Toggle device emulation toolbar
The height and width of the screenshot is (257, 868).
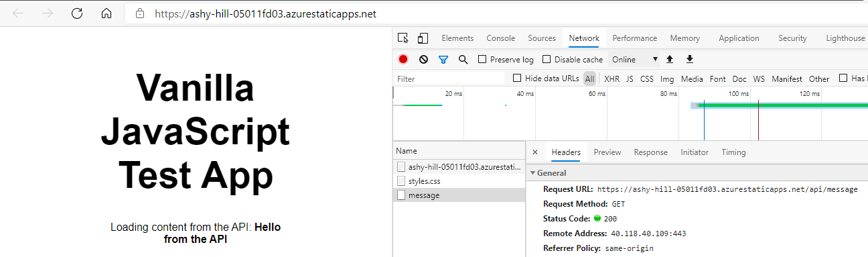423,38
